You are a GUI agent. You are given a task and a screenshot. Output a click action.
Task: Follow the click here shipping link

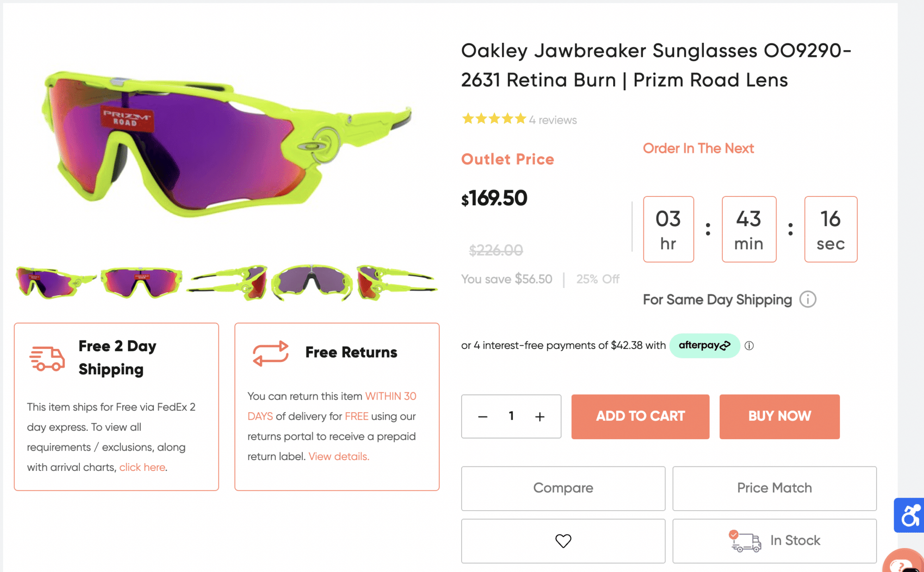pos(142,467)
